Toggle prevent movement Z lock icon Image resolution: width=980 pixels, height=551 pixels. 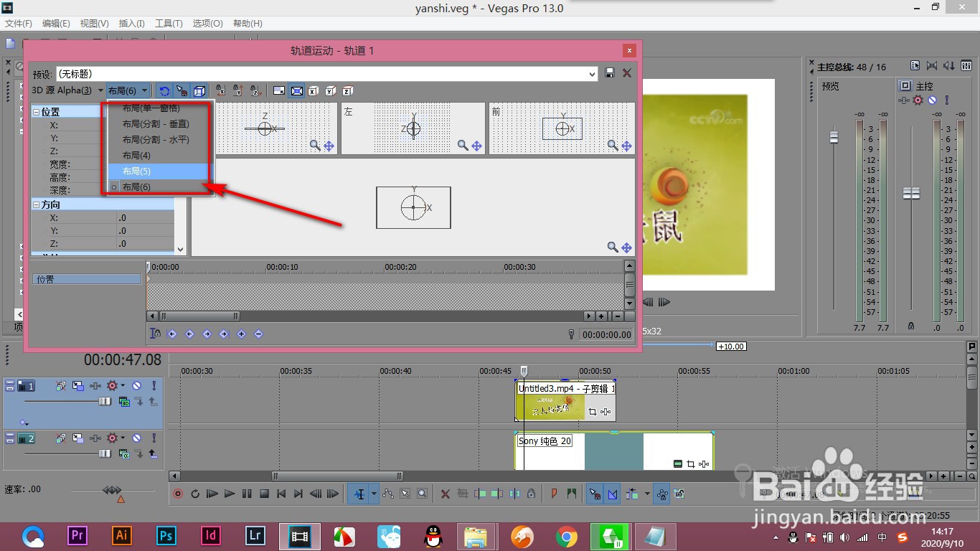(x=255, y=91)
